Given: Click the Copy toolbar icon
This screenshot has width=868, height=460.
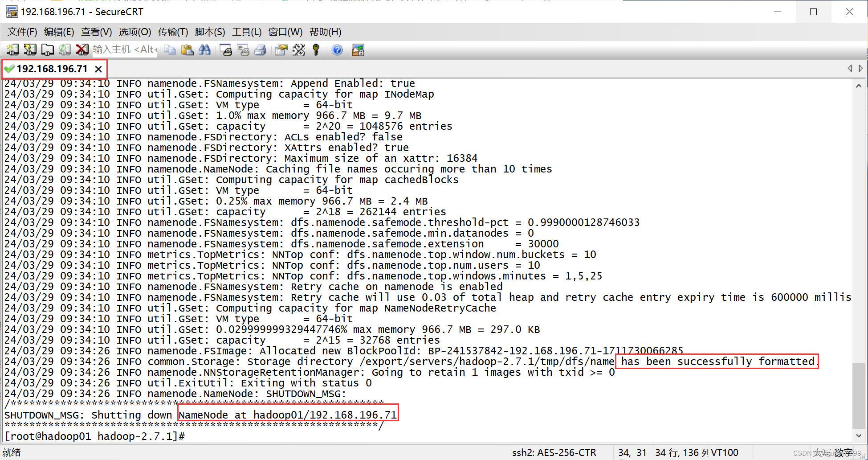Looking at the screenshot, I should (170, 49).
